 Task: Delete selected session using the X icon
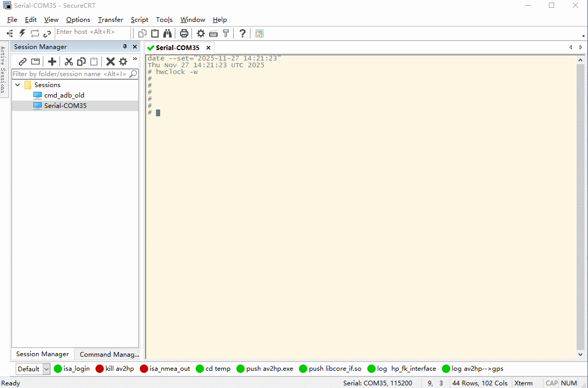coord(110,61)
